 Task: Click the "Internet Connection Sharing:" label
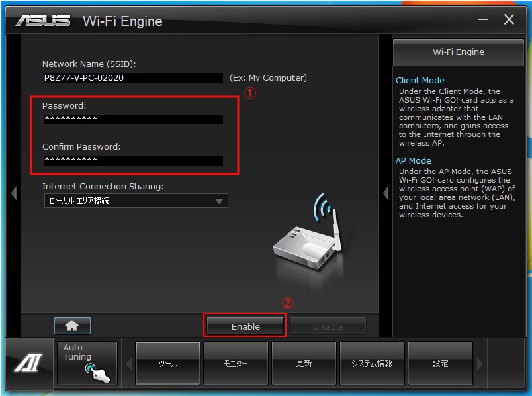point(103,187)
